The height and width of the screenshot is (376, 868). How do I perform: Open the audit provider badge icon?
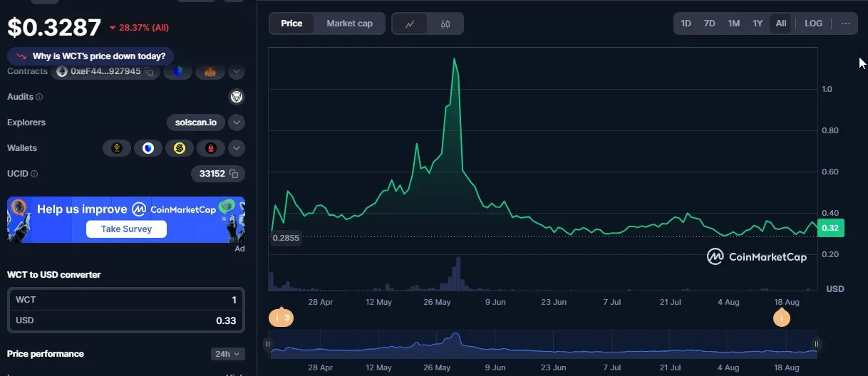[237, 97]
